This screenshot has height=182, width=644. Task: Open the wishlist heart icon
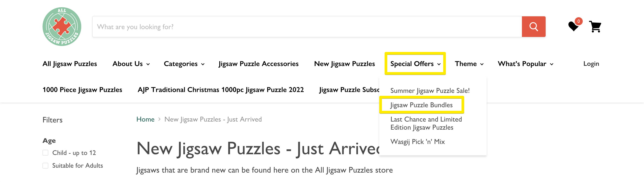tap(574, 27)
